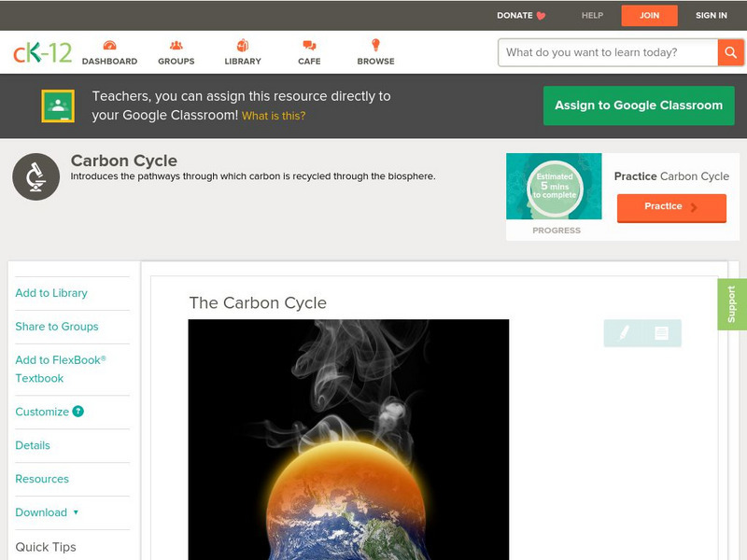The image size is (747, 560).
Task: Open the Details link
Action: [x=33, y=445]
